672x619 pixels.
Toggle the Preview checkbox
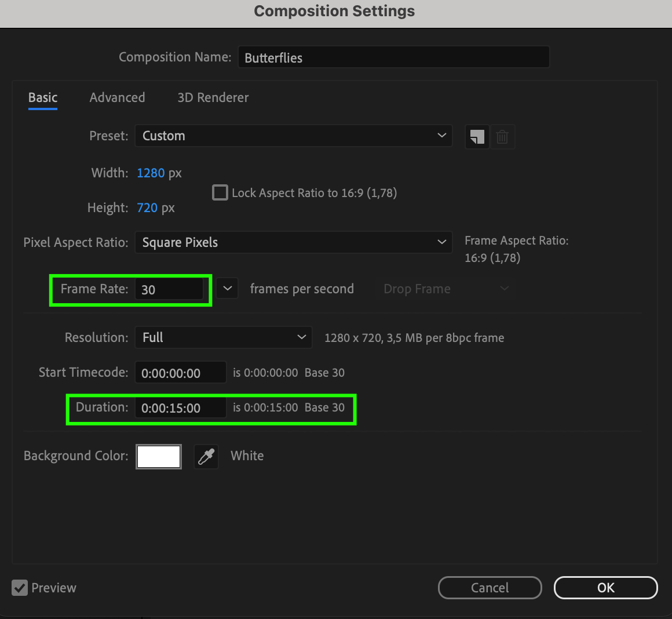[20, 588]
